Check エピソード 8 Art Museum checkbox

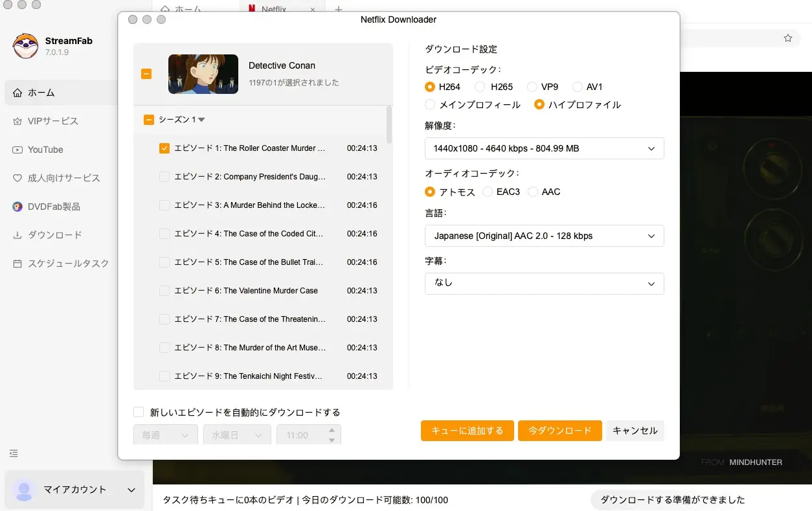click(x=164, y=348)
